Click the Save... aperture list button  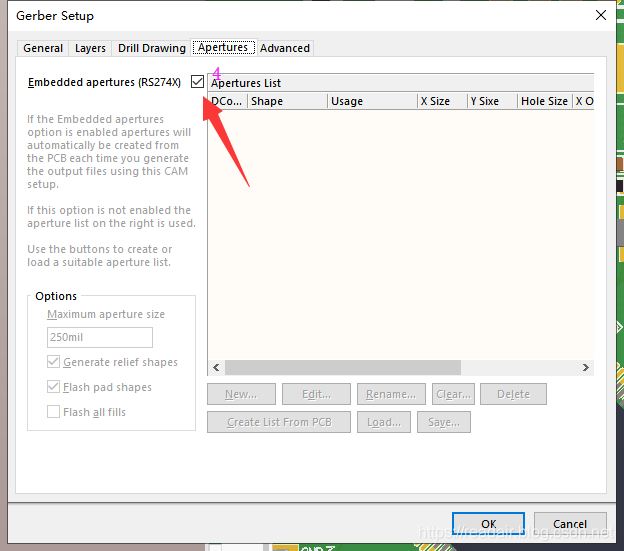pos(444,422)
